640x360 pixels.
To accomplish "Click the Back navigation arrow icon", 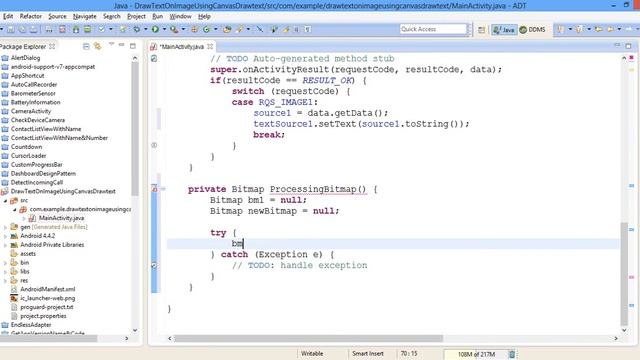I will 611,29.
